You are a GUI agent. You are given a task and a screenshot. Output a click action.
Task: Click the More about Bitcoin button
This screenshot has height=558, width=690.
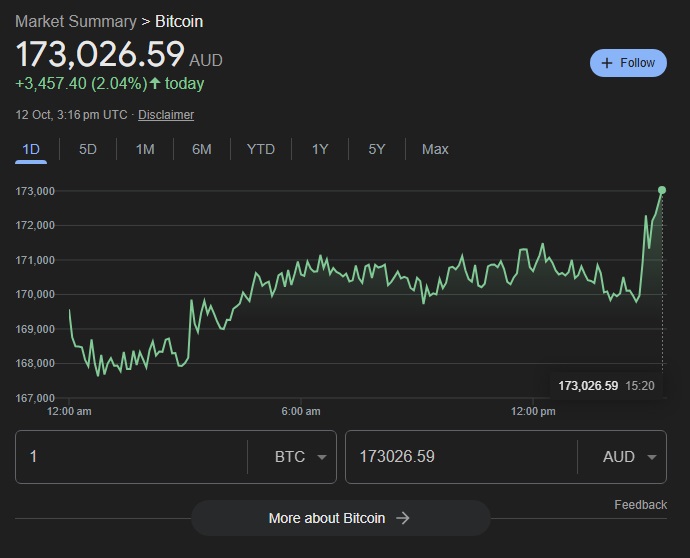point(340,518)
